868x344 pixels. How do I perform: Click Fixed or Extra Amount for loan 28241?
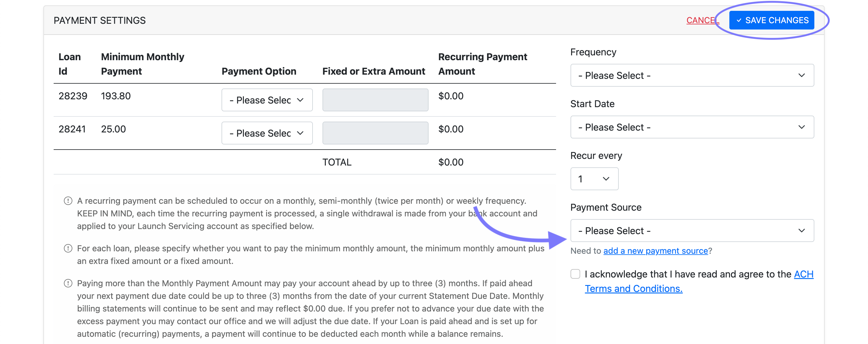point(375,133)
